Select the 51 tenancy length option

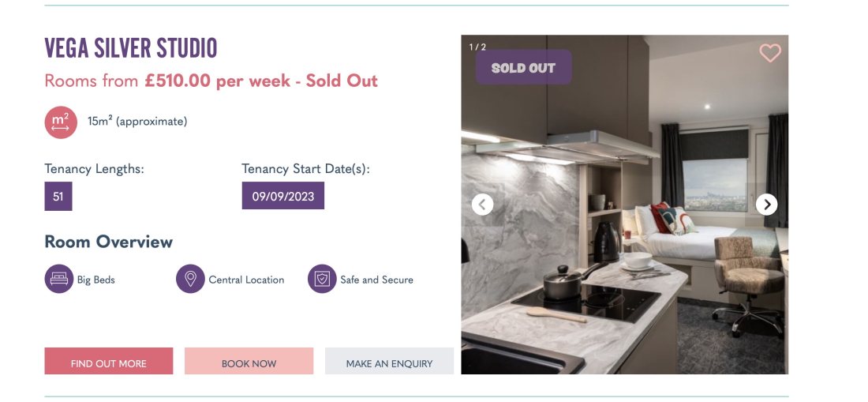click(58, 196)
